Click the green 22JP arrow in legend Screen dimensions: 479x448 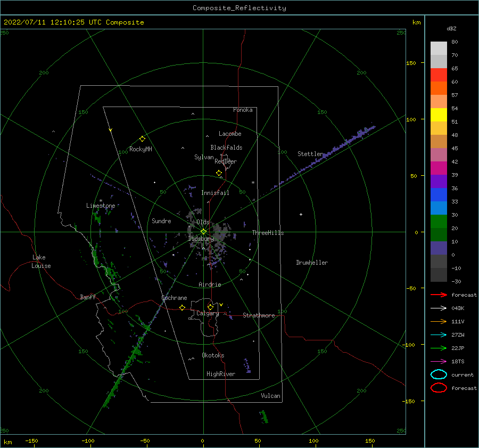(x=439, y=348)
